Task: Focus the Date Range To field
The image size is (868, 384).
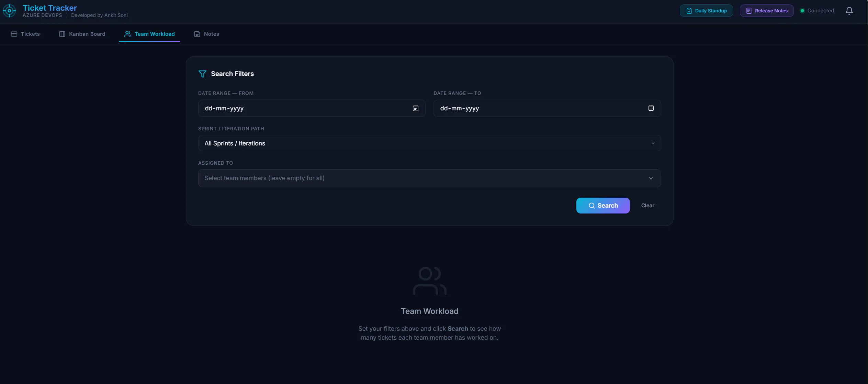Action: pos(547,108)
